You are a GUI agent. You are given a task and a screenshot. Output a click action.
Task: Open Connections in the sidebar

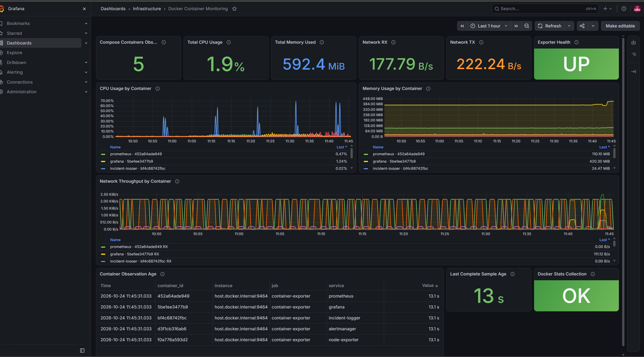(20, 82)
